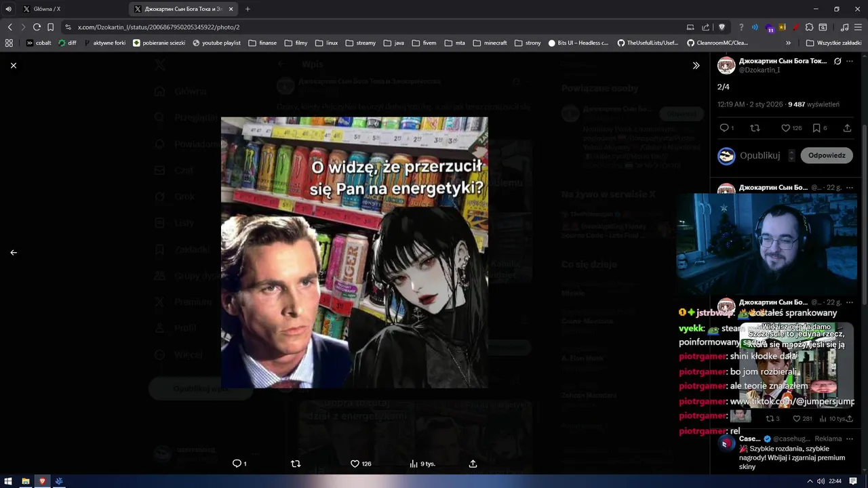Share the post from side panel

pos(847,128)
